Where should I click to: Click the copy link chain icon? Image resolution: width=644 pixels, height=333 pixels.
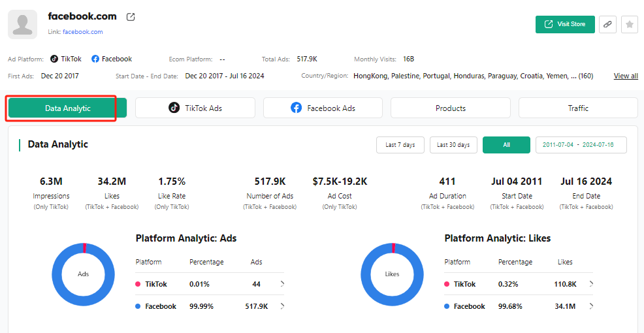607,25
